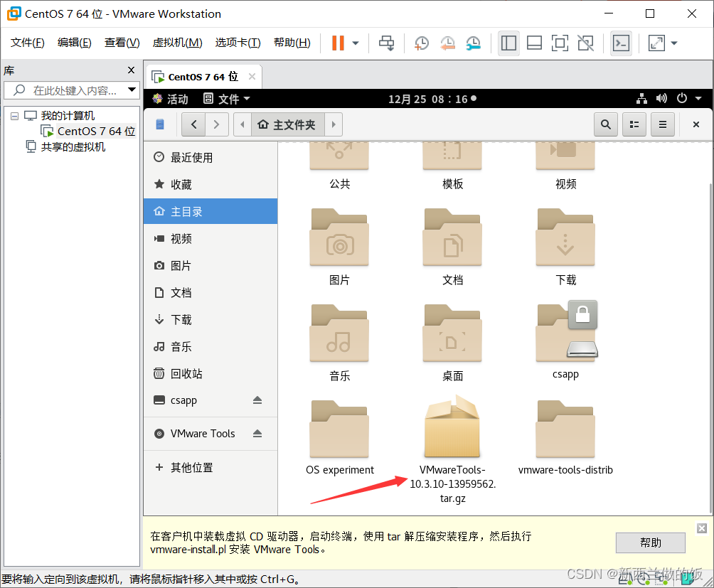
Task: Open the library search filter dropdown
Action: [132, 90]
